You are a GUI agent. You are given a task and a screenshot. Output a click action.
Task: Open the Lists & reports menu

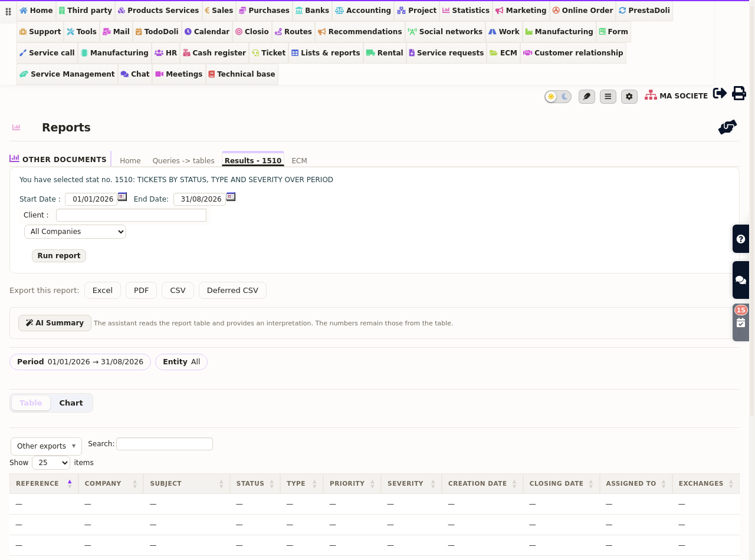326,53
